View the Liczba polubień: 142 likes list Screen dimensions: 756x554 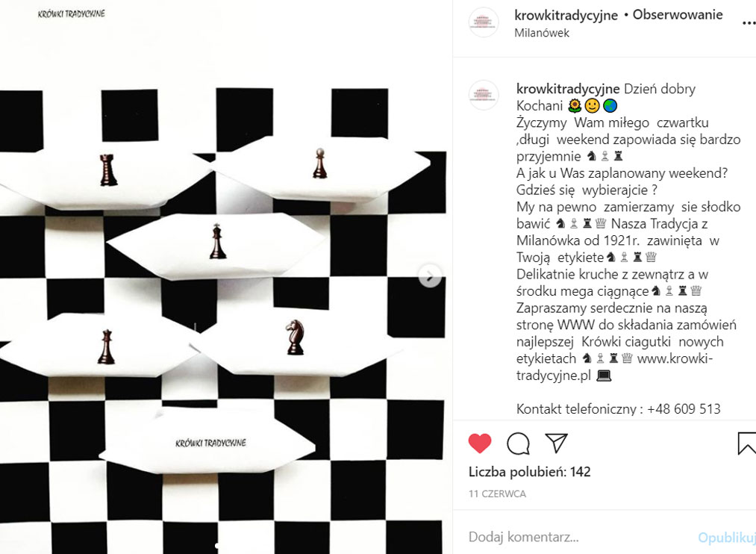point(529,472)
